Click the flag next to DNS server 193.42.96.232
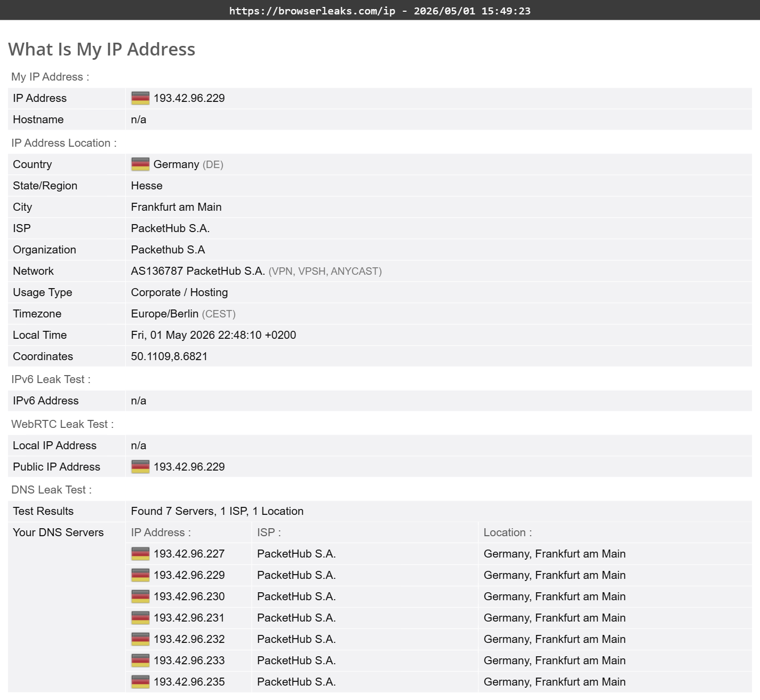This screenshot has height=700, width=760. tap(140, 639)
